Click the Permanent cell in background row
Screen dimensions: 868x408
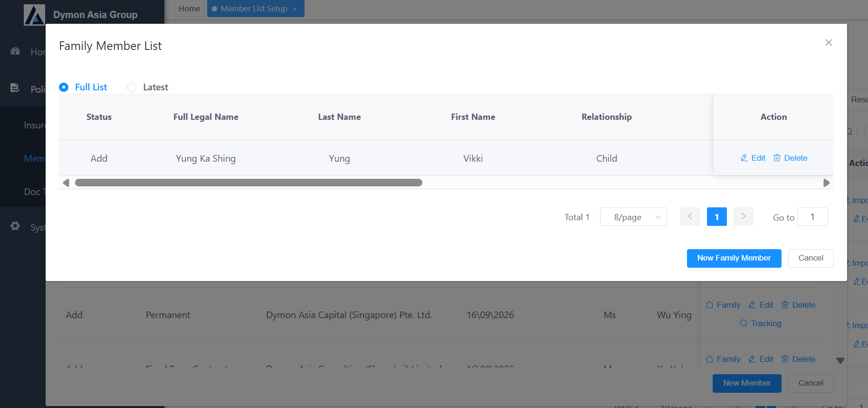click(168, 315)
